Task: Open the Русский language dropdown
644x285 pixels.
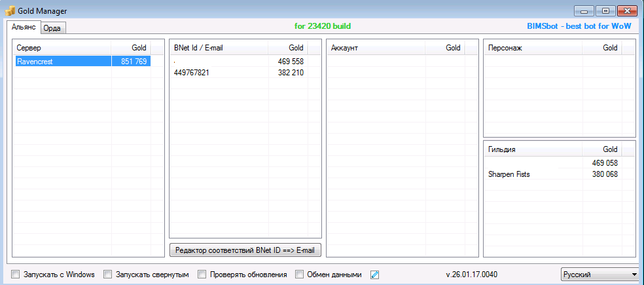Action: tap(599, 274)
